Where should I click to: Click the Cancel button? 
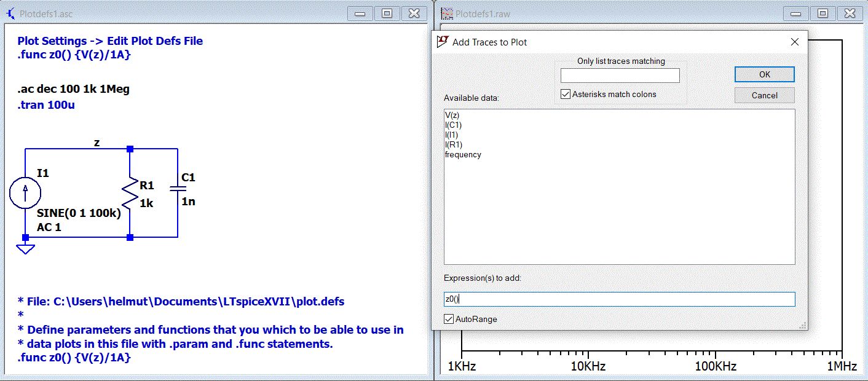coord(765,95)
